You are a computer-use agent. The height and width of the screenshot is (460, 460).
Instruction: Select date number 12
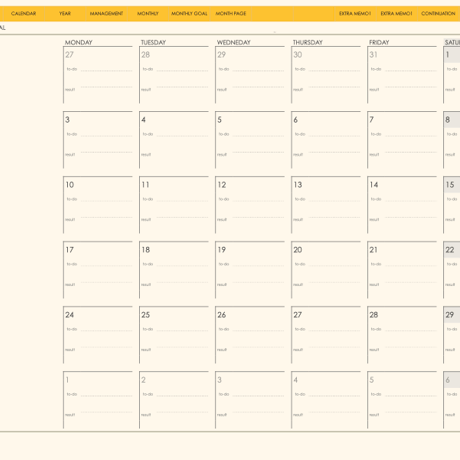(222, 185)
